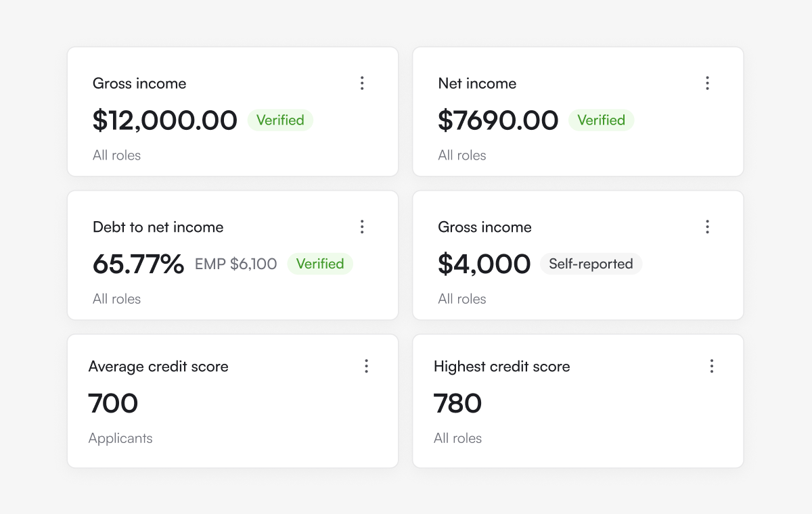Click the Verified badge next to $7690.00

click(601, 120)
